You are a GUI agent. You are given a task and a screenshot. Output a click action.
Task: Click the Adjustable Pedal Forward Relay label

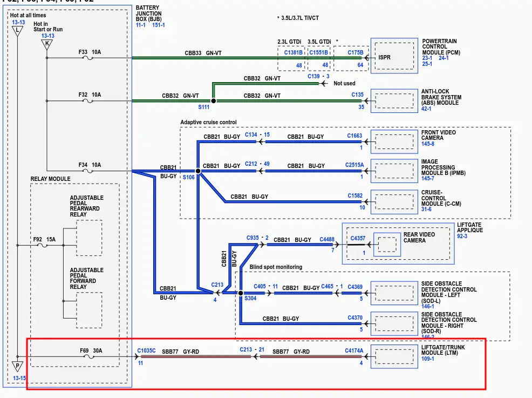[87, 279]
